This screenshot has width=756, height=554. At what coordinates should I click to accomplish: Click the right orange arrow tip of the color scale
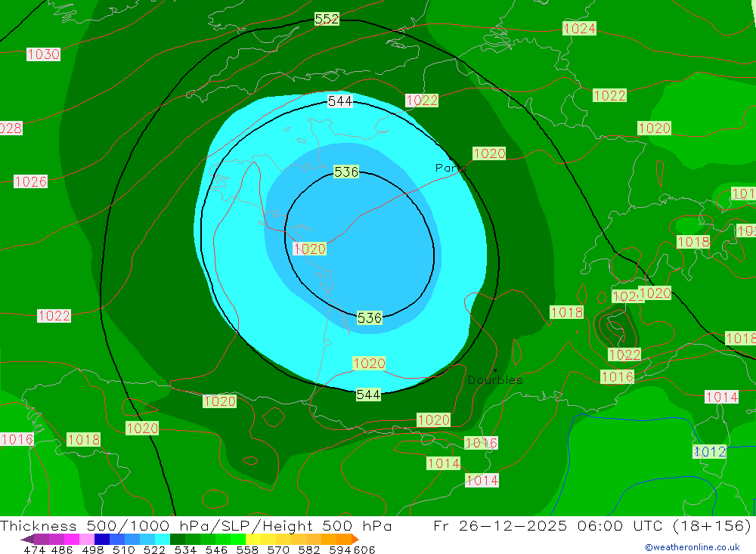(x=355, y=540)
